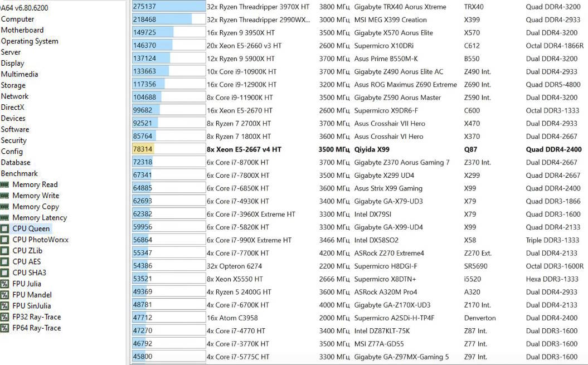588x365 pixels.
Task: Click the CPU Queen benchmark icon
Action: tap(4, 228)
